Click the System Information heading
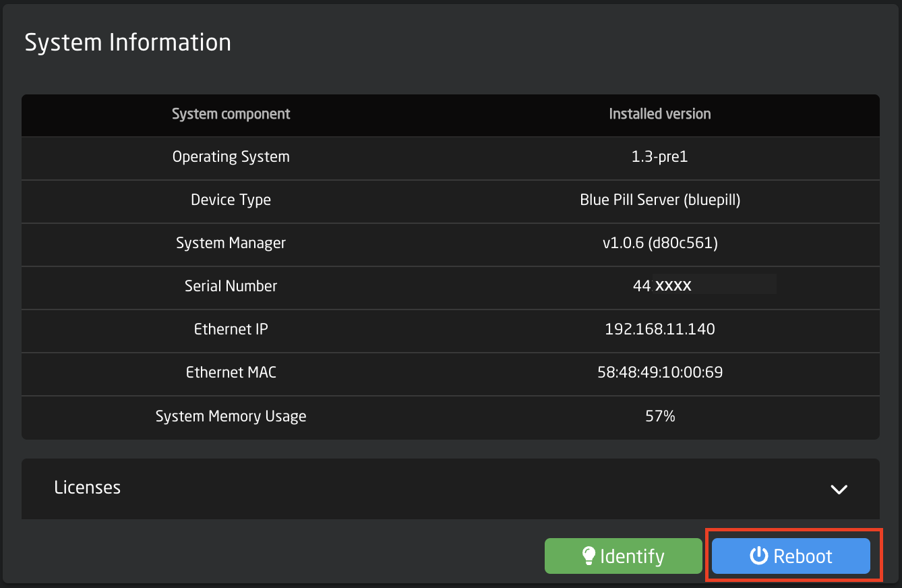 tap(128, 42)
